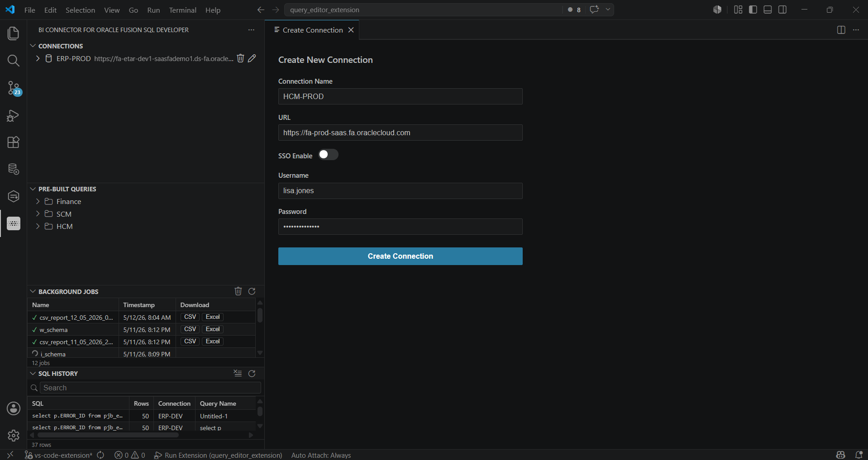Image resolution: width=868 pixels, height=460 pixels.
Task: Open the File menu
Action: pos(30,10)
